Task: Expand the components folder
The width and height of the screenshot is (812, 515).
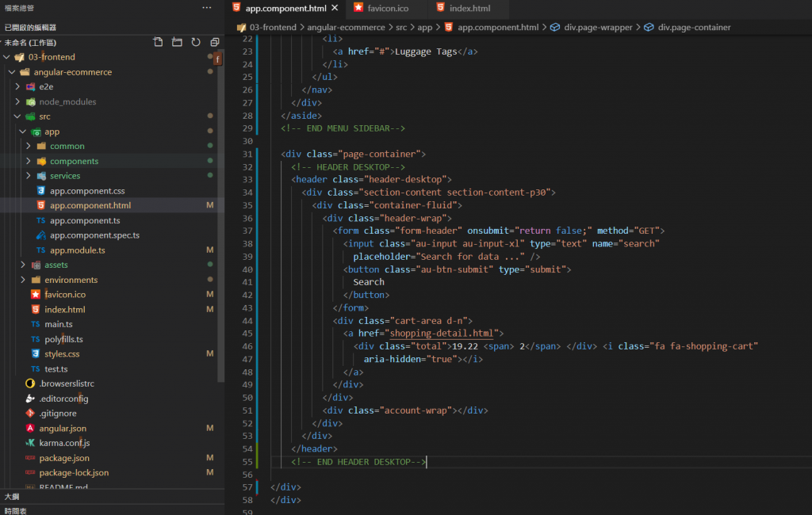Action: tap(29, 161)
